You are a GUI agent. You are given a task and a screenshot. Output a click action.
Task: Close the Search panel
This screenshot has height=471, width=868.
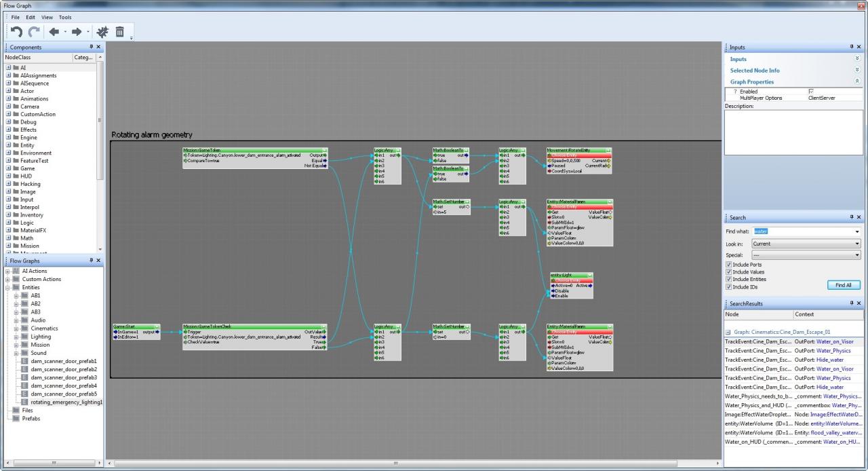click(x=859, y=217)
